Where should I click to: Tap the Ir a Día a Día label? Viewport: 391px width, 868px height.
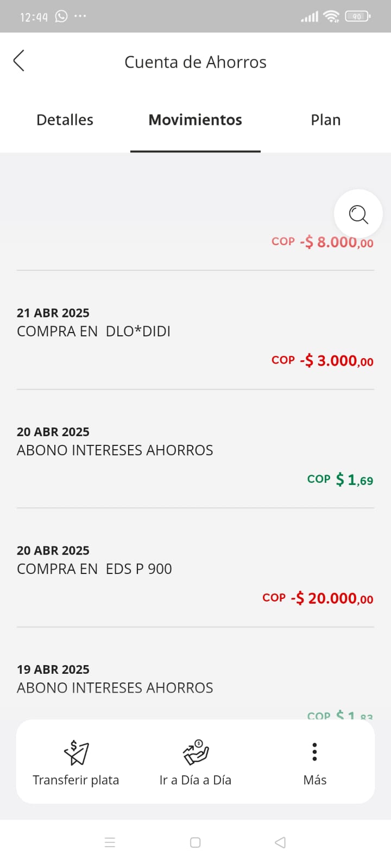pyautogui.click(x=195, y=780)
